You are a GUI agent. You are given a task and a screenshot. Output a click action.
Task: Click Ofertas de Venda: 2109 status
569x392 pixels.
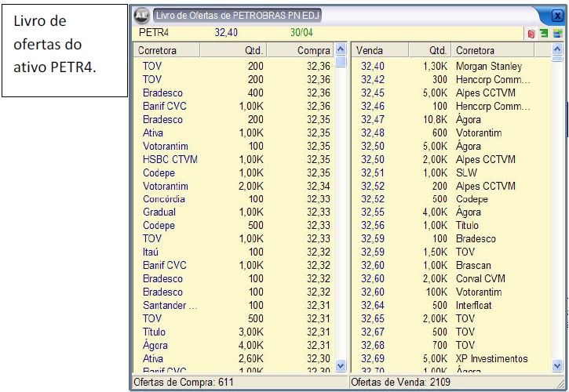click(x=400, y=383)
